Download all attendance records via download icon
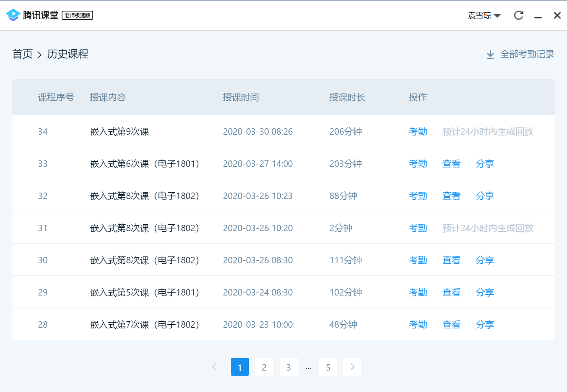 click(490, 55)
